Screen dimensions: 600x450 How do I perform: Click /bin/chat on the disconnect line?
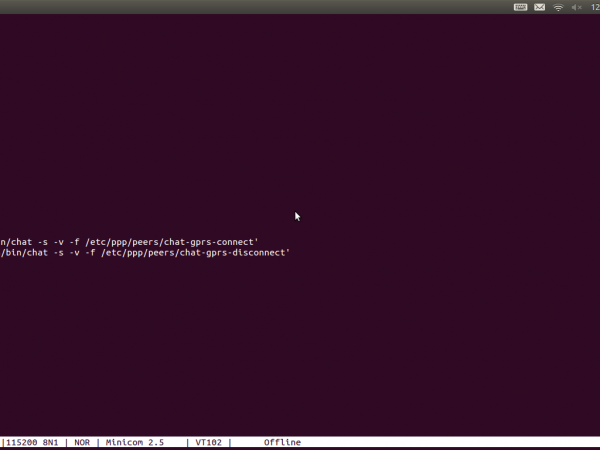(x=22, y=253)
